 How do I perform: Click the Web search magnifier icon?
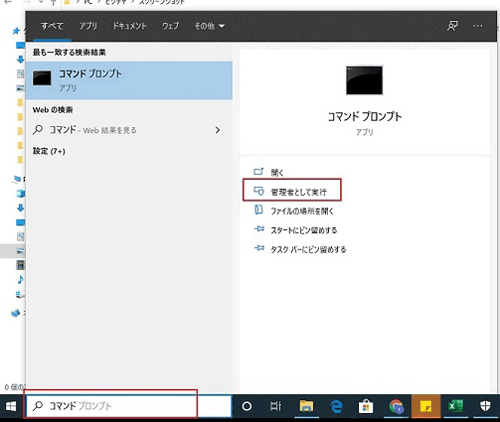(x=38, y=130)
